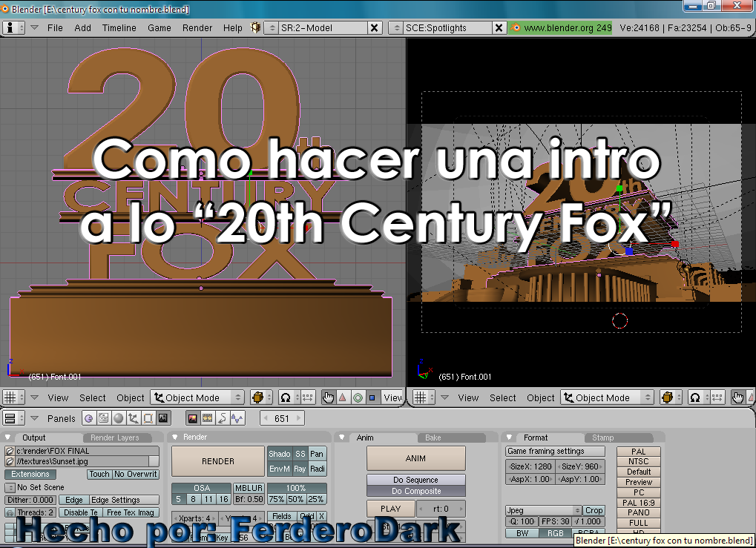Image resolution: width=756 pixels, height=548 pixels.
Task: Click the Bf: 0.50 motion blur factor field
Action: pyautogui.click(x=249, y=499)
